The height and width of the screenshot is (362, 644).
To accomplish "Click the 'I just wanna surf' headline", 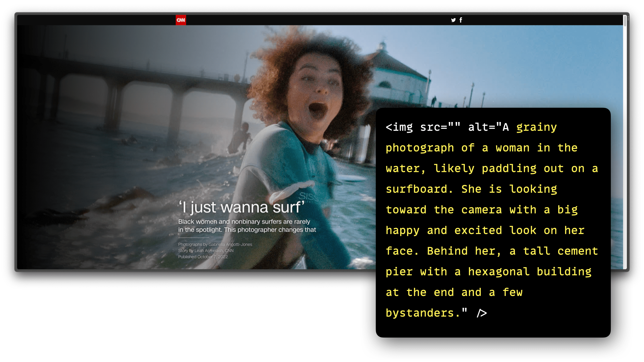I will click(x=241, y=207).
